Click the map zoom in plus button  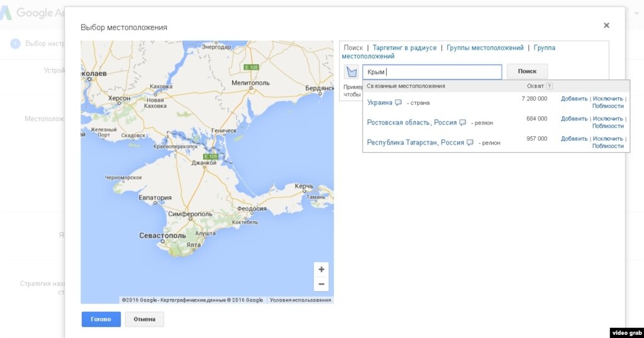[321, 270]
